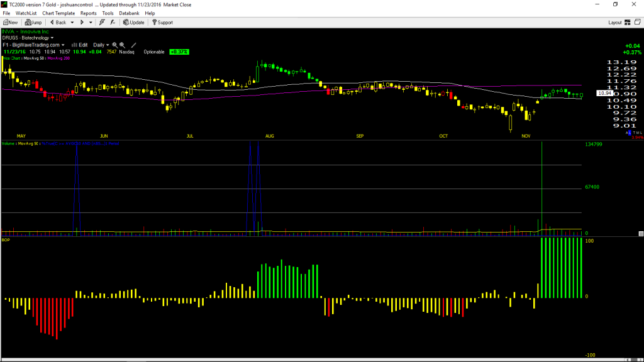Image resolution: width=644 pixels, height=362 pixels.
Task: Go back with the Back arrow
Action: [x=58, y=23]
